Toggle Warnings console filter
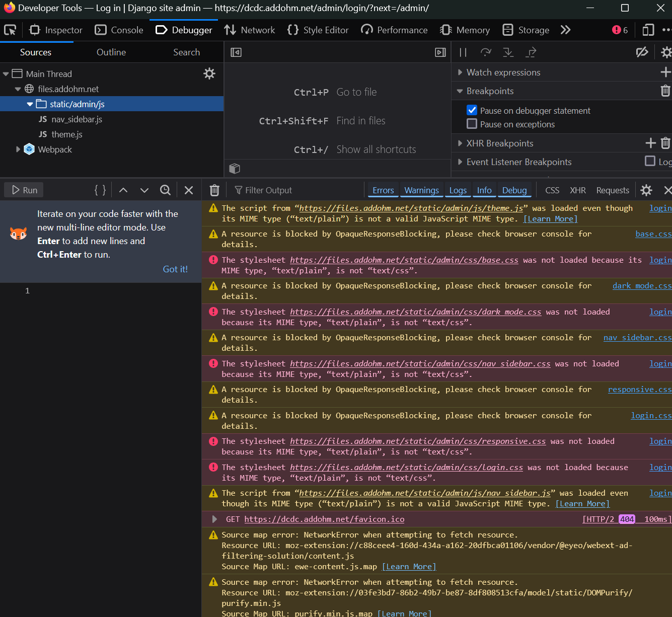This screenshot has height=617, width=672. point(422,190)
